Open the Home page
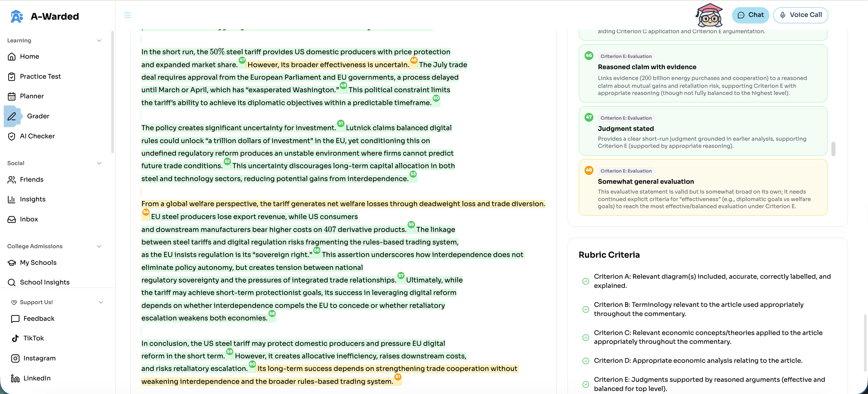Image resolution: width=868 pixels, height=394 pixels. pos(29,56)
